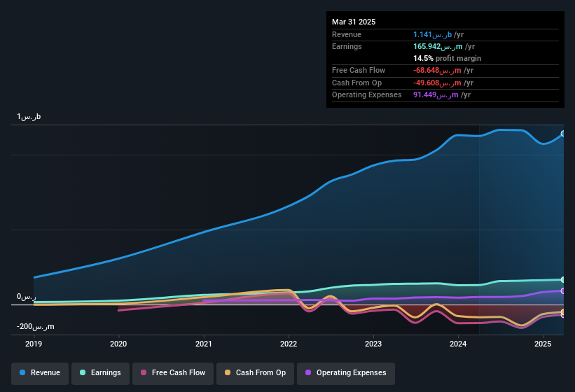Click the 2020 x-axis label
This screenshot has height=392, width=575.
click(x=118, y=344)
